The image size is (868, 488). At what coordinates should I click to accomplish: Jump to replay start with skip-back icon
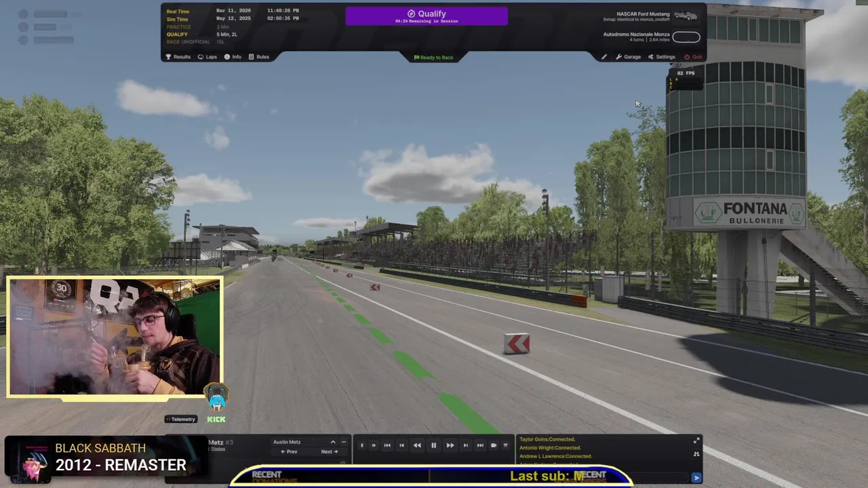[387, 445]
